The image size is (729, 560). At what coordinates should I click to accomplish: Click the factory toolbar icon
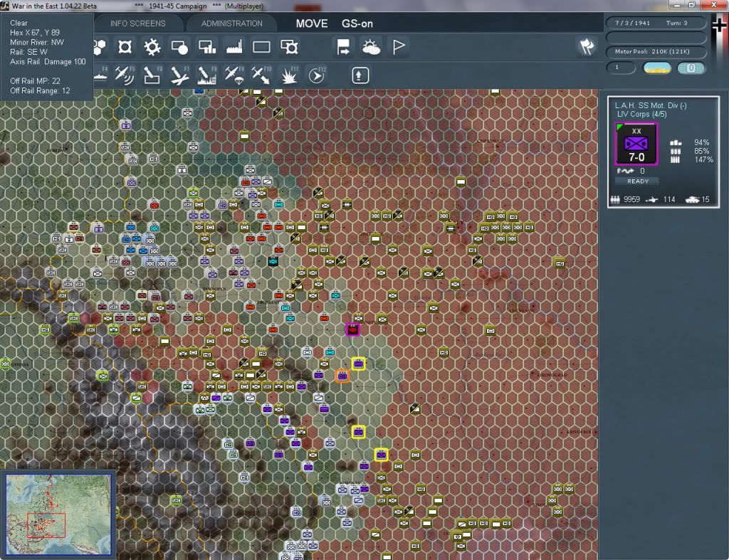pos(234,47)
